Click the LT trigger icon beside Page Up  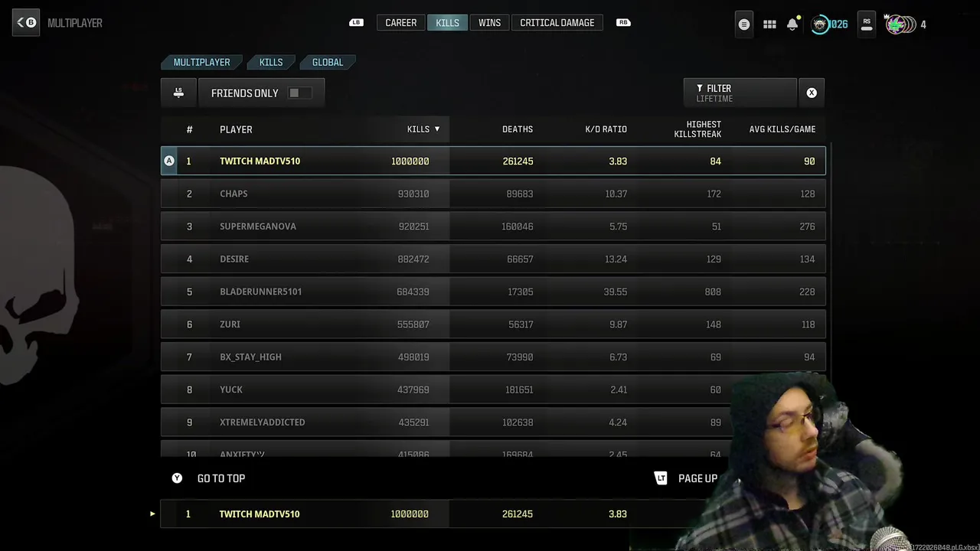(661, 478)
